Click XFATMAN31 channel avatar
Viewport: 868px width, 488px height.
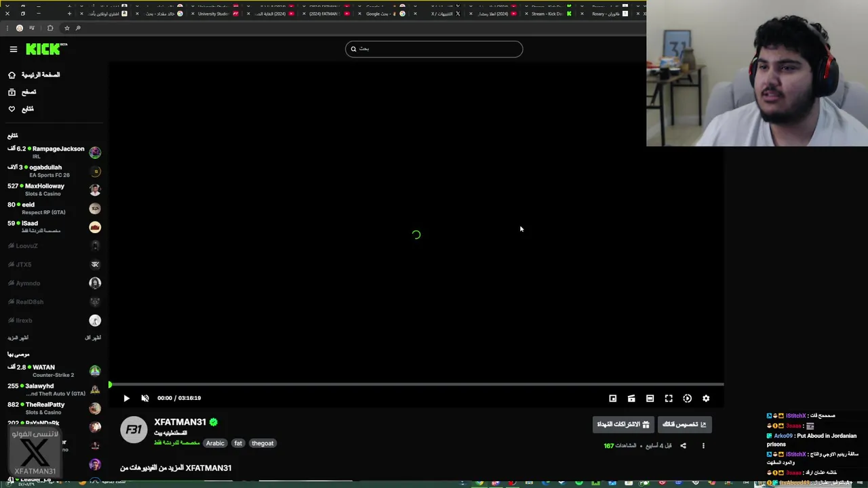(134, 430)
